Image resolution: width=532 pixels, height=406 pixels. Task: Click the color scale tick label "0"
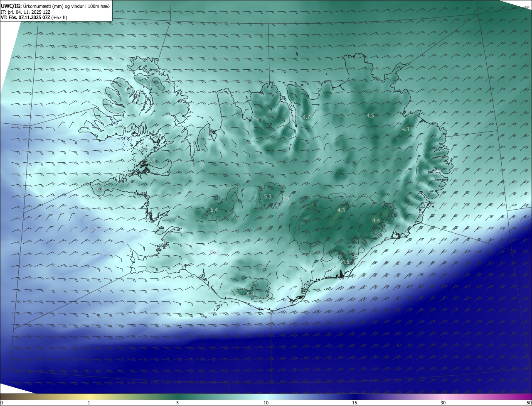click(x=2, y=403)
